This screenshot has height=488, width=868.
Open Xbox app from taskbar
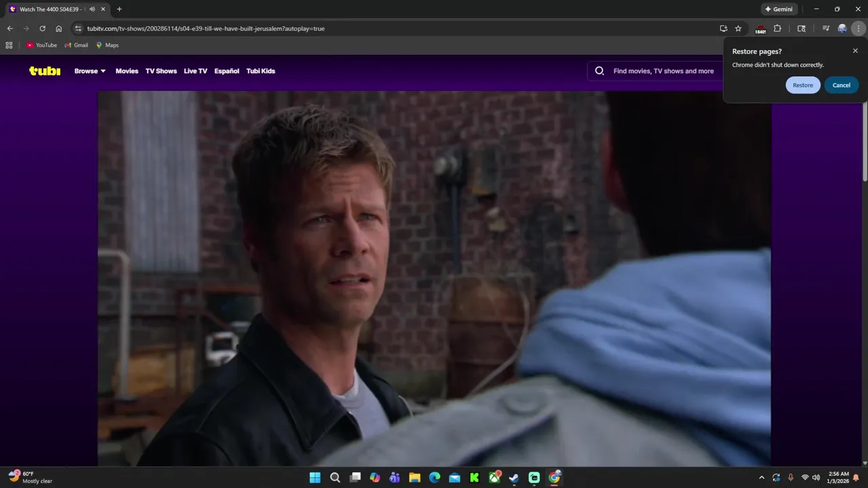coord(495,478)
